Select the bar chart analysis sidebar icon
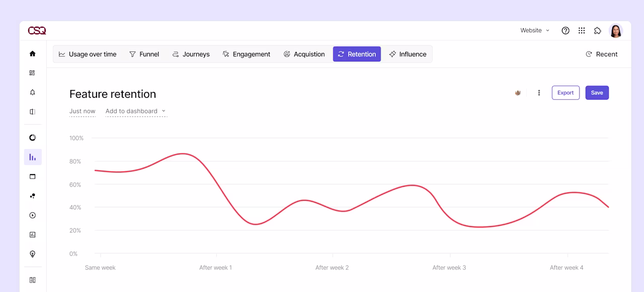The image size is (644, 292). click(33, 157)
